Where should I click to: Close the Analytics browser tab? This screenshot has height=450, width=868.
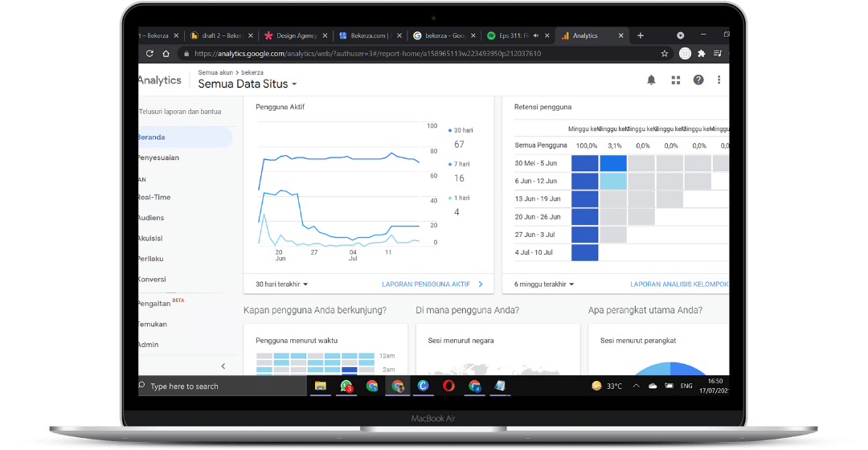point(620,35)
